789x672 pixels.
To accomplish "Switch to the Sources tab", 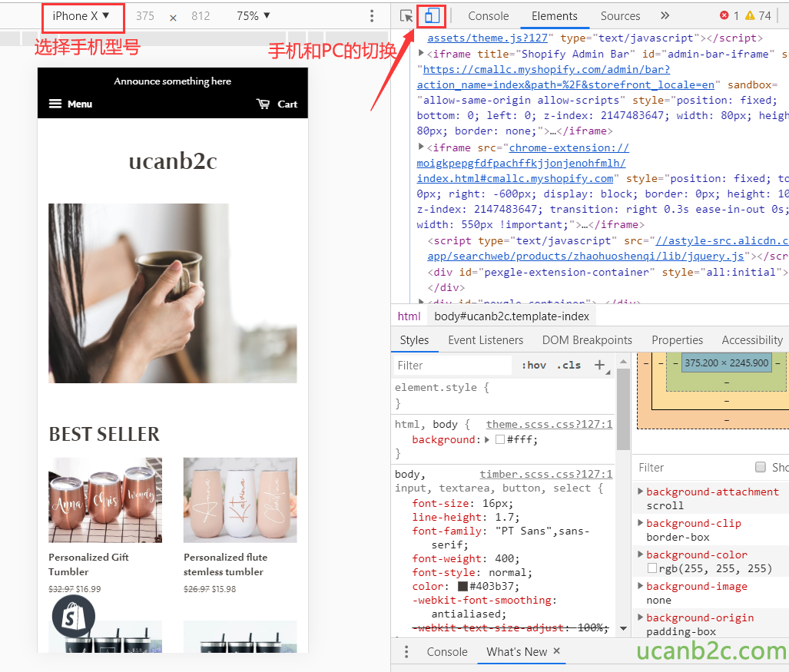I will tap(620, 16).
